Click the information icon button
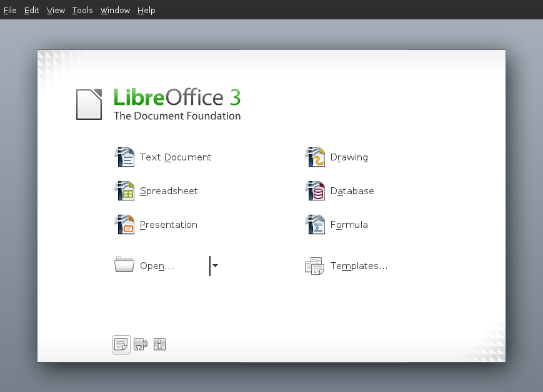 pos(159,345)
